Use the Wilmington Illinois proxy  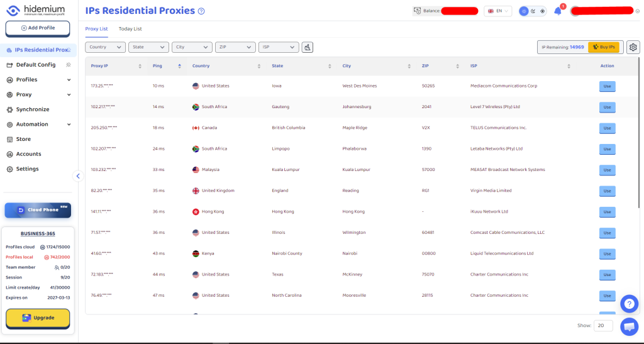[607, 233]
